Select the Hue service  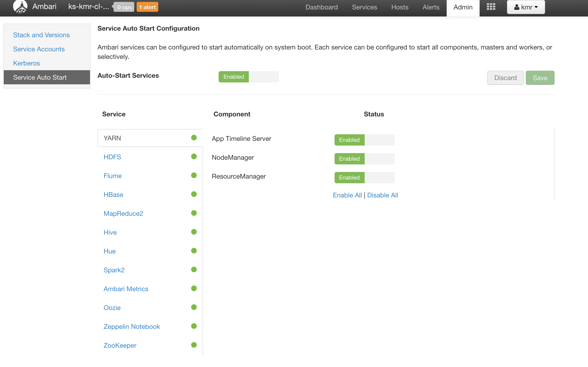point(110,251)
